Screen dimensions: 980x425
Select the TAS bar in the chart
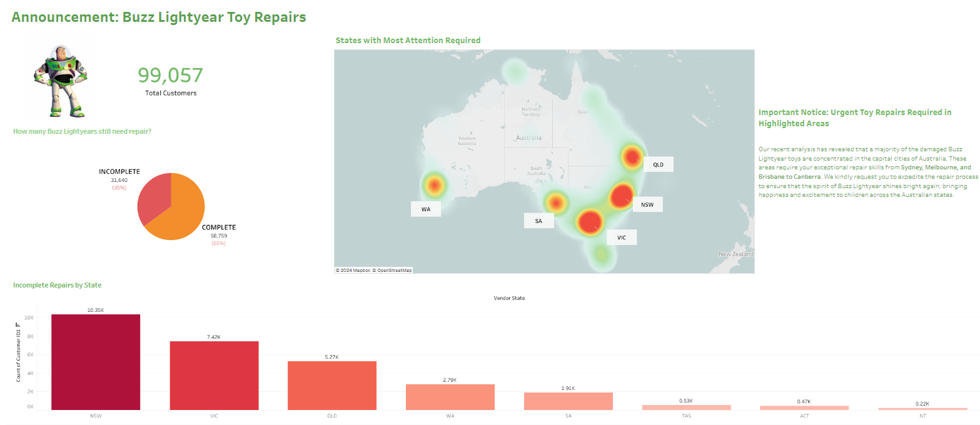click(x=687, y=407)
